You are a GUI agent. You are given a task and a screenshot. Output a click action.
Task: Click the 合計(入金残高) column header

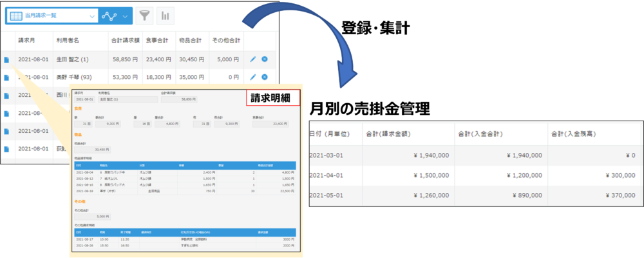click(x=574, y=134)
